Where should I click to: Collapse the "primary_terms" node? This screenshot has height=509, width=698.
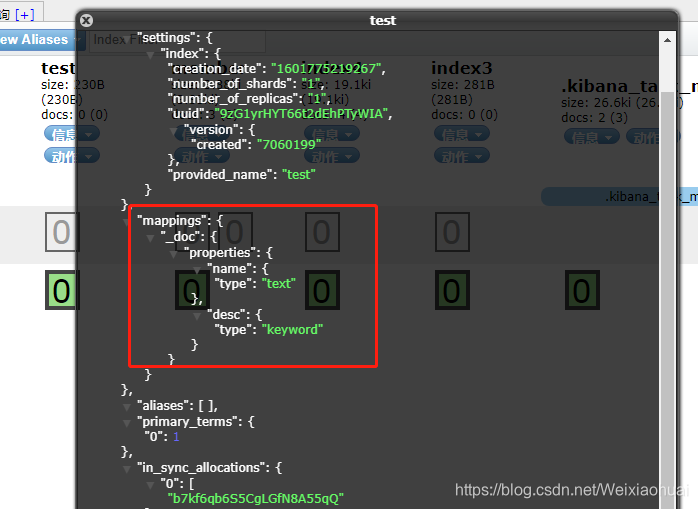pos(127,423)
